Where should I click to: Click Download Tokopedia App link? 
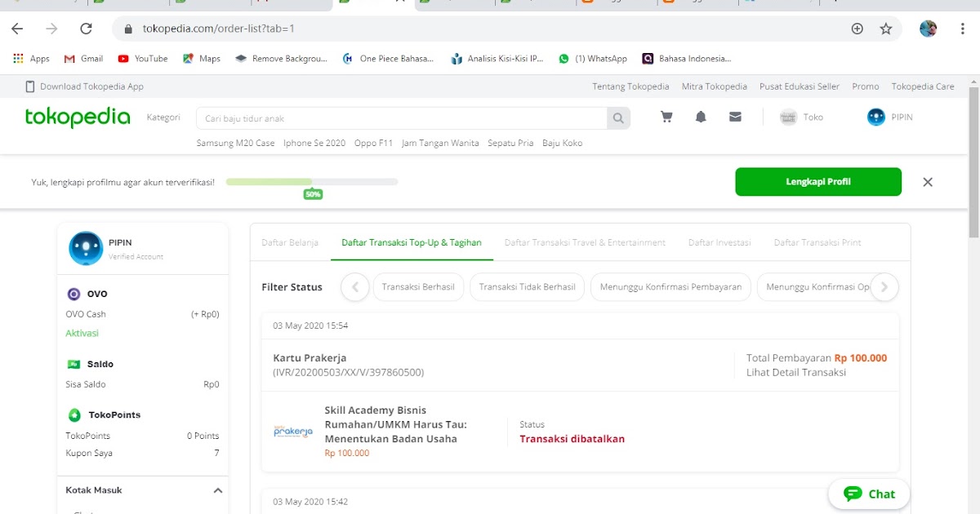coord(85,86)
